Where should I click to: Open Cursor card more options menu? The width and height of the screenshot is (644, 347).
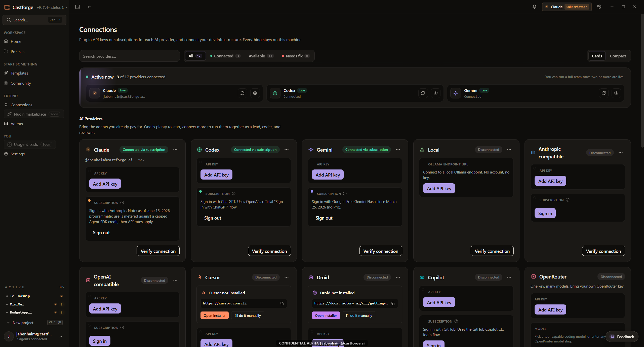(287, 277)
